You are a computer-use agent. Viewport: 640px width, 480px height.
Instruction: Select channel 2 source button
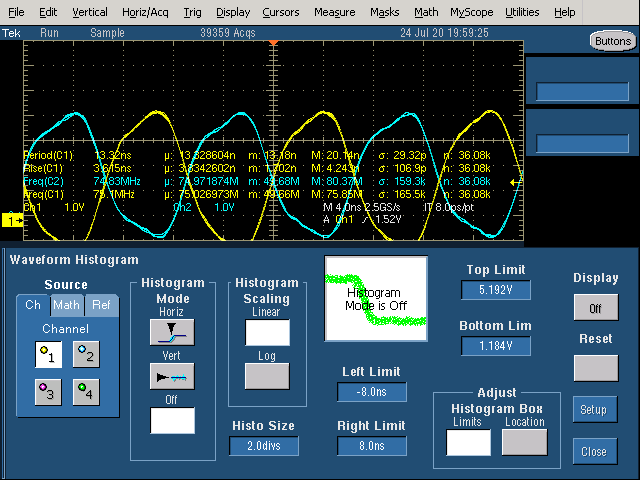(86, 352)
